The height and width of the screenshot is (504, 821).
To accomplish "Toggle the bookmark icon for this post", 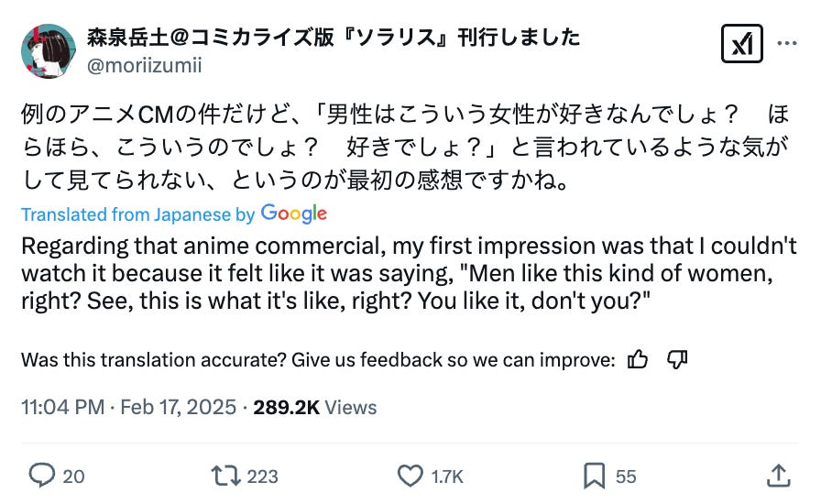I will (x=594, y=476).
